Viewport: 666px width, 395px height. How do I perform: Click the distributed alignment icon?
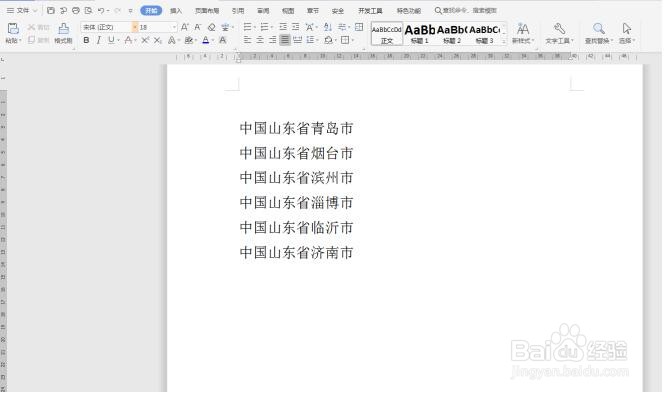coord(297,40)
